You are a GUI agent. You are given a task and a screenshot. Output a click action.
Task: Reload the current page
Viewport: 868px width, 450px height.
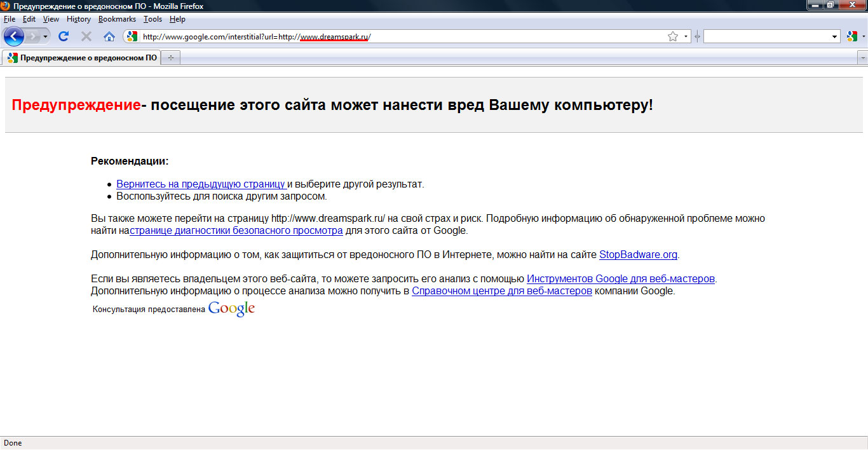[64, 37]
